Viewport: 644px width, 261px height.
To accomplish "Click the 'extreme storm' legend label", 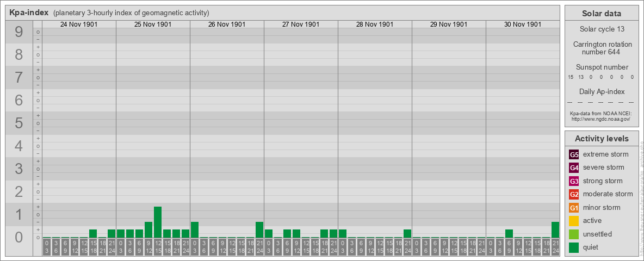I will coord(605,154).
